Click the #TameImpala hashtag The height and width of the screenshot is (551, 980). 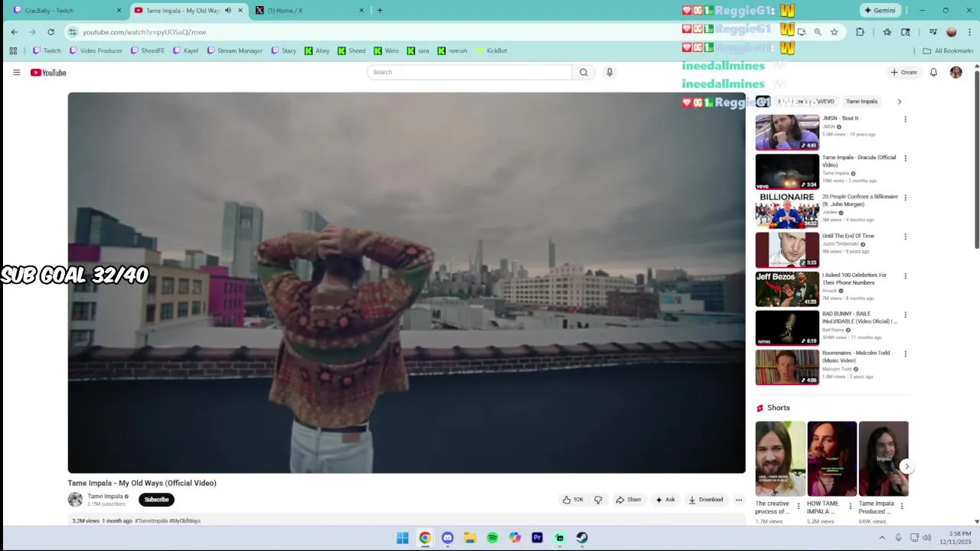pyautogui.click(x=152, y=521)
